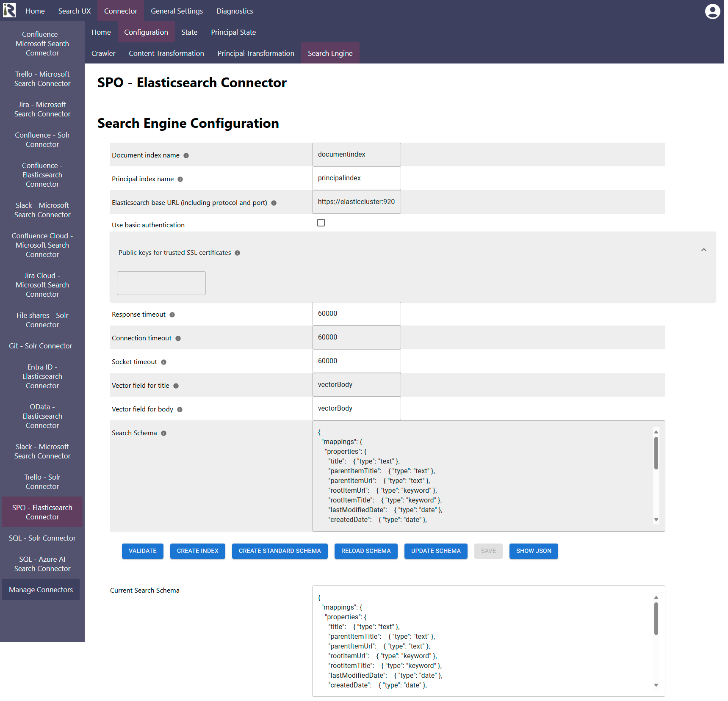Open the Diagnostics menu
This screenshot has width=728, height=701.
[235, 11]
